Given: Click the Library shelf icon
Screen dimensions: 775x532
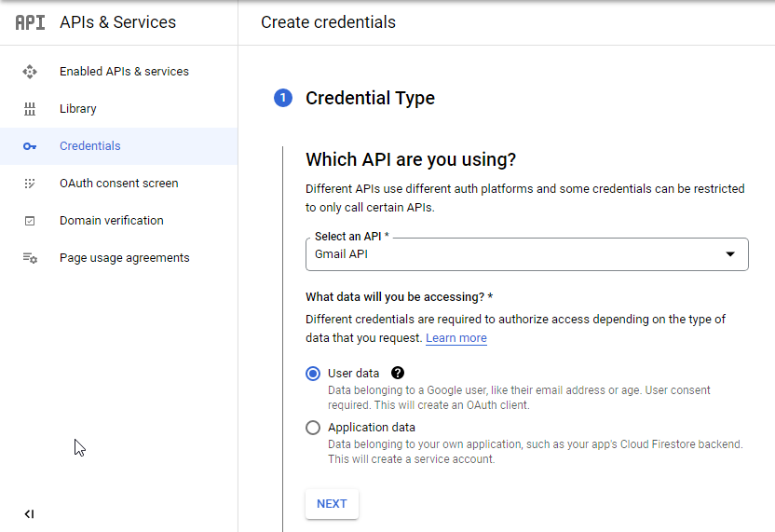Looking at the screenshot, I should point(30,109).
